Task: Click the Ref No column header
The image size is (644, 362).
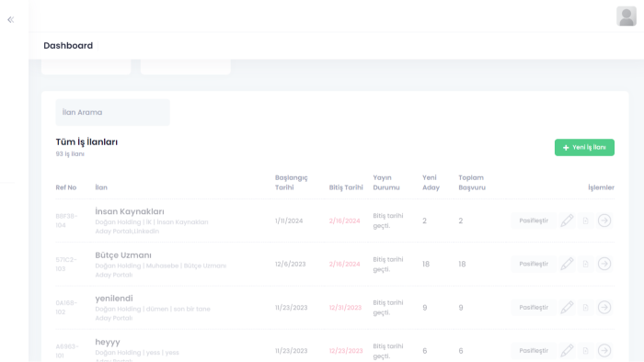Action: pos(66,187)
